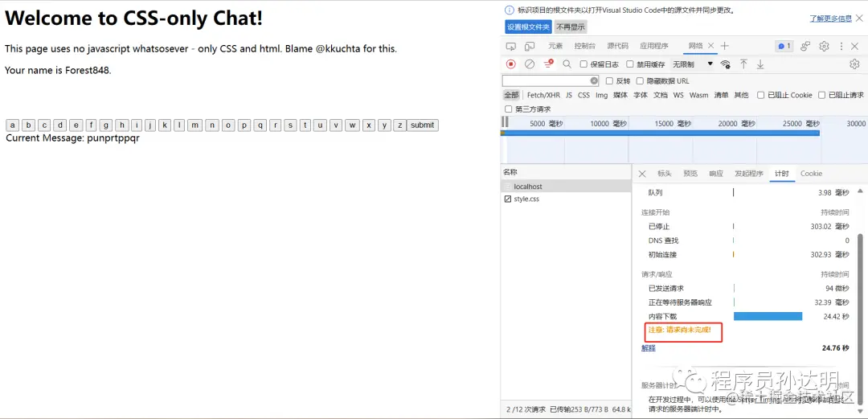868x419 pixels.
Task: Filter requests by Wasm type
Action: click(x=698, y=96)
